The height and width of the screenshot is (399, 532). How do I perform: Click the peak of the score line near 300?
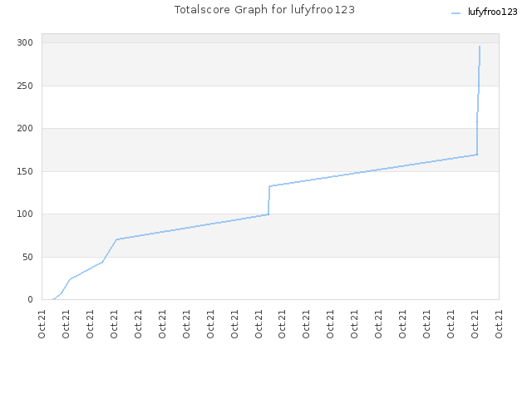[480, 47]
